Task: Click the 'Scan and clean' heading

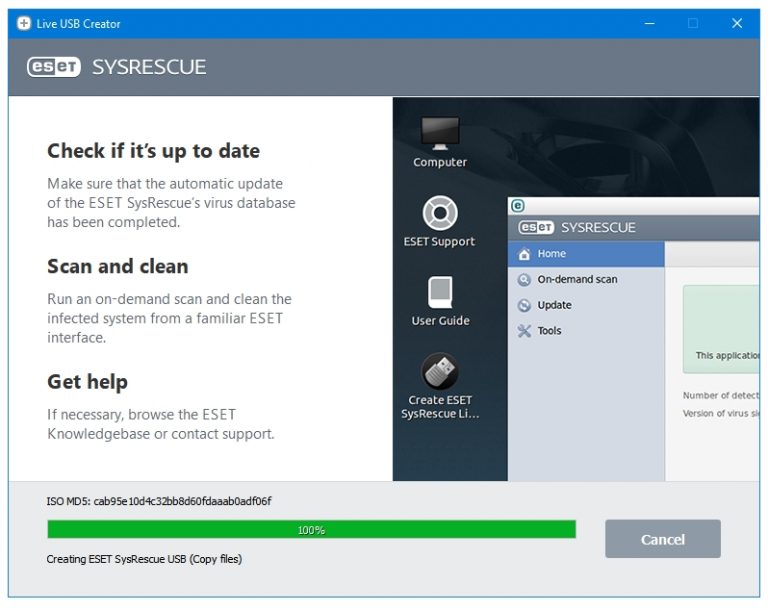Action: 118,267
